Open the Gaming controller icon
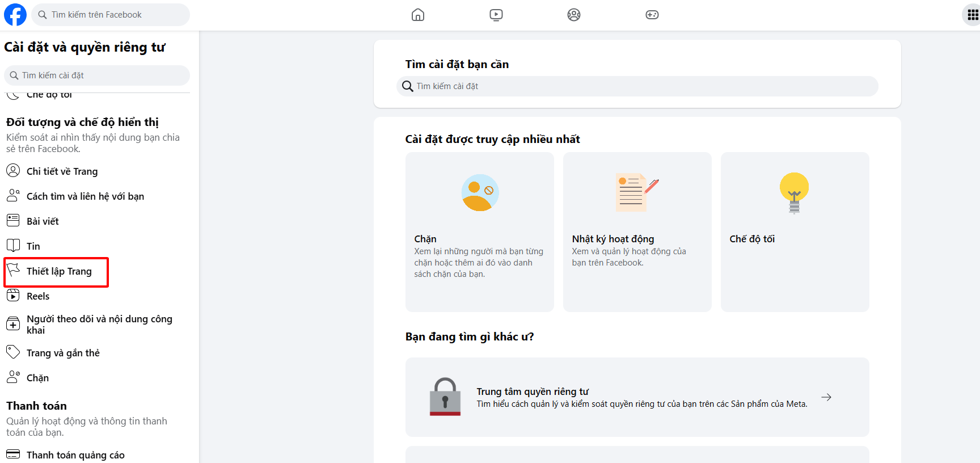This screenshot has width=980, height=463. click(x=652, y=15)
